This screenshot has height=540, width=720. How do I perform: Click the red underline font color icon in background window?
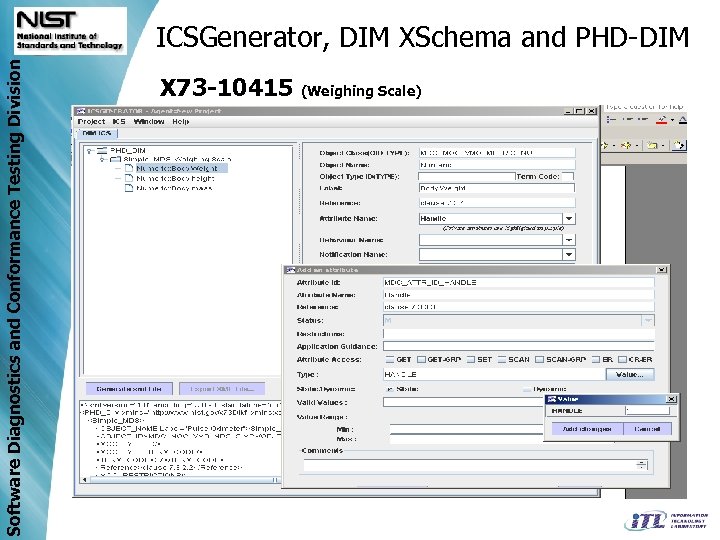point(661,120)
